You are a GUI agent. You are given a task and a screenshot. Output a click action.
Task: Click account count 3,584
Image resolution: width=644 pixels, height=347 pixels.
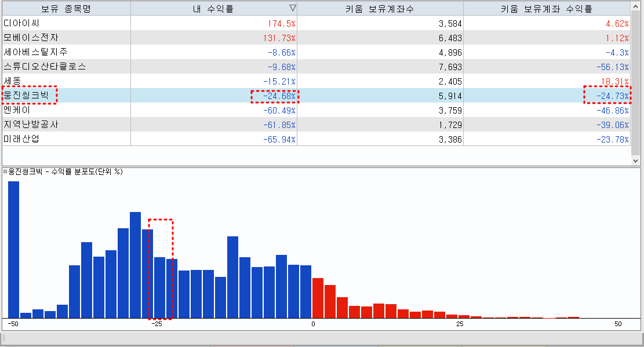pos(450,24)
